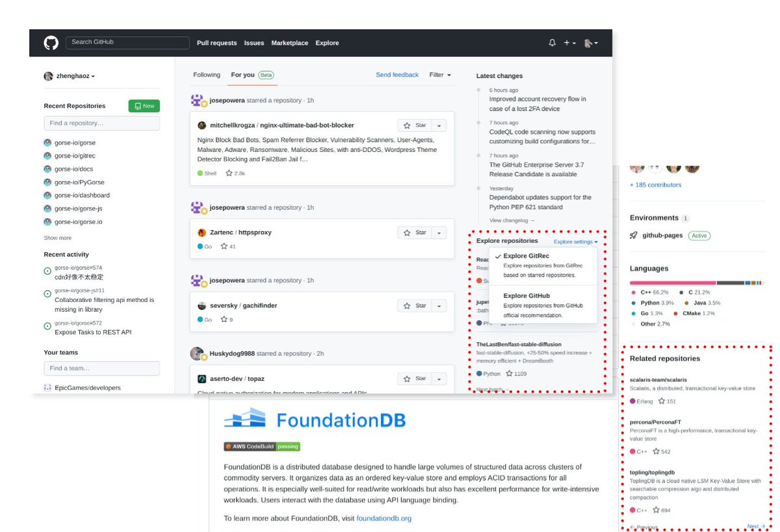This screenshot has width=780, height=532.
Task: Open percona/PerconaFT related repository
Action: (x=655, y=422)
